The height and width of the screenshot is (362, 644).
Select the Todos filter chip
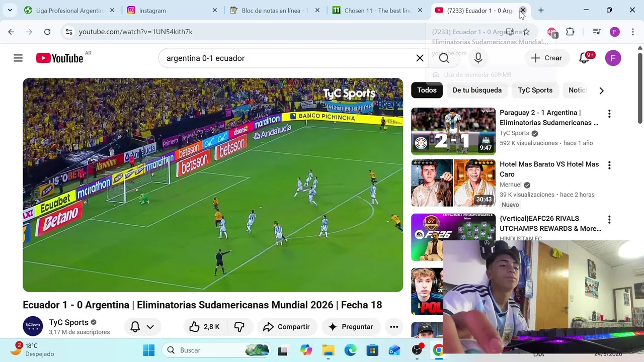click(x=427, y=90)
